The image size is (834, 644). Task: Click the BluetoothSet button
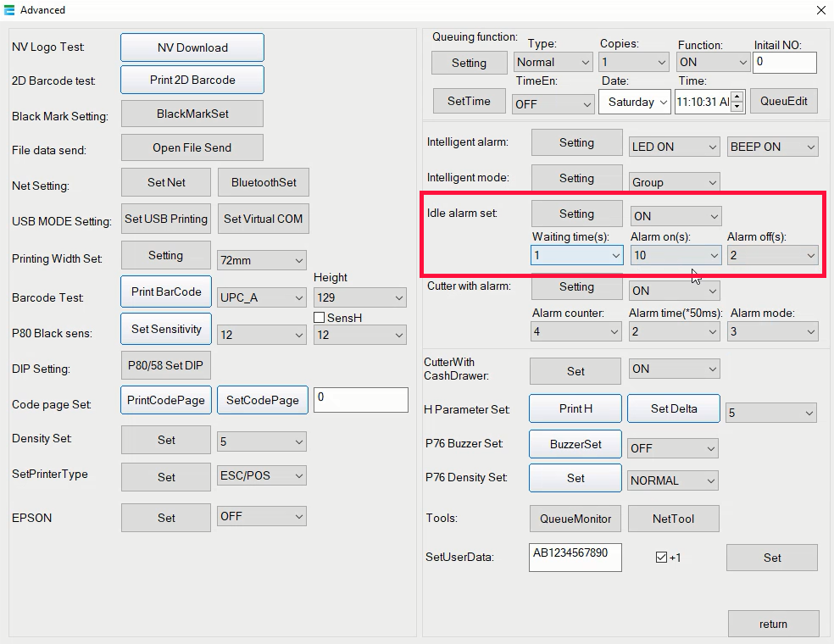point(264,182)
